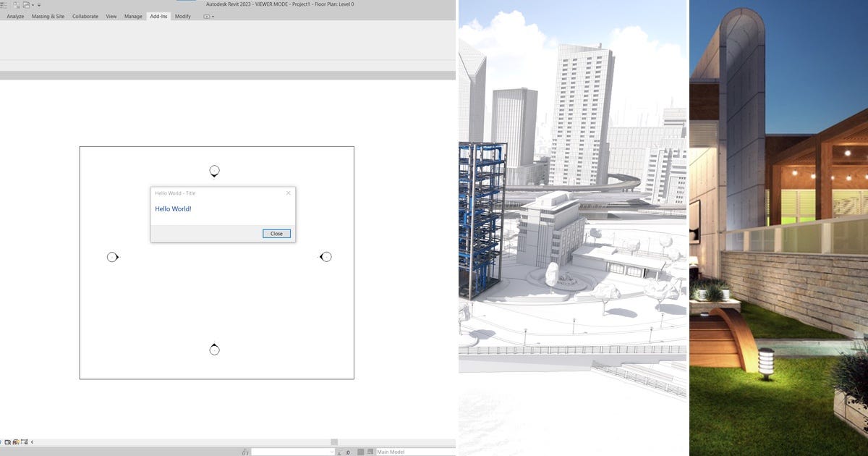Click the Worksets icon next to workset field
The width and height of the screenshot is (868, 456).
[x=244, y=451]
